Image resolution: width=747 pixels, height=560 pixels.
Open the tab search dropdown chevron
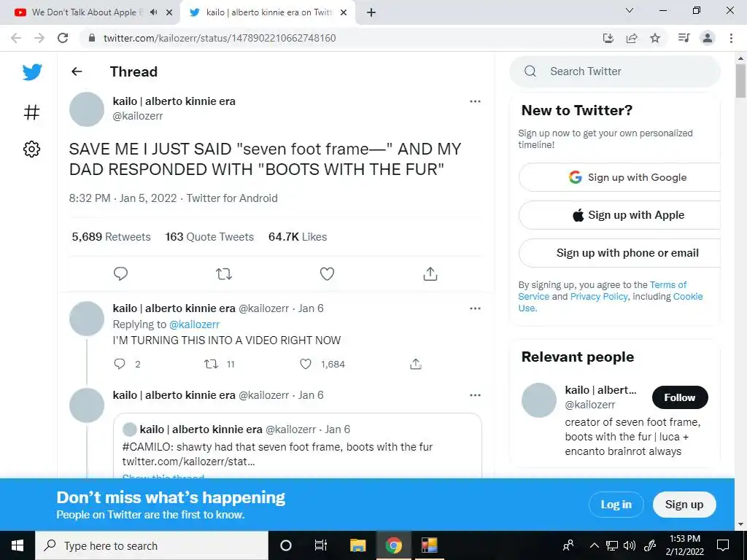[x=630, y=10]
